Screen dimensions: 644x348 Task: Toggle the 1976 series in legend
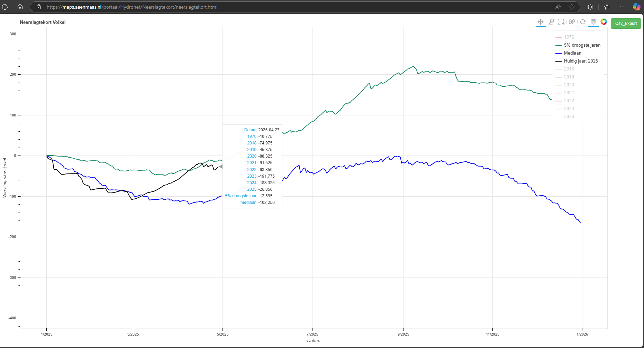tap(564, 37)
